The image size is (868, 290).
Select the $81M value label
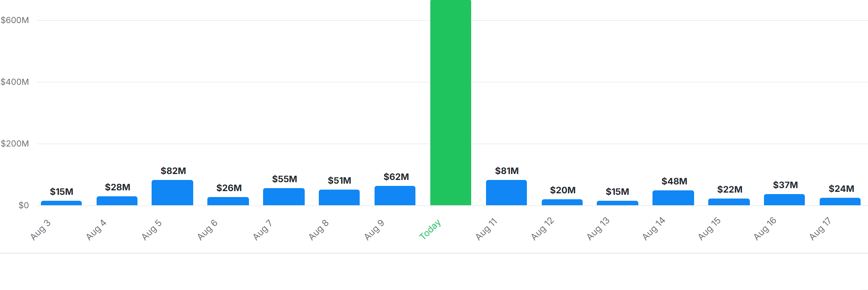pos(507,171)
